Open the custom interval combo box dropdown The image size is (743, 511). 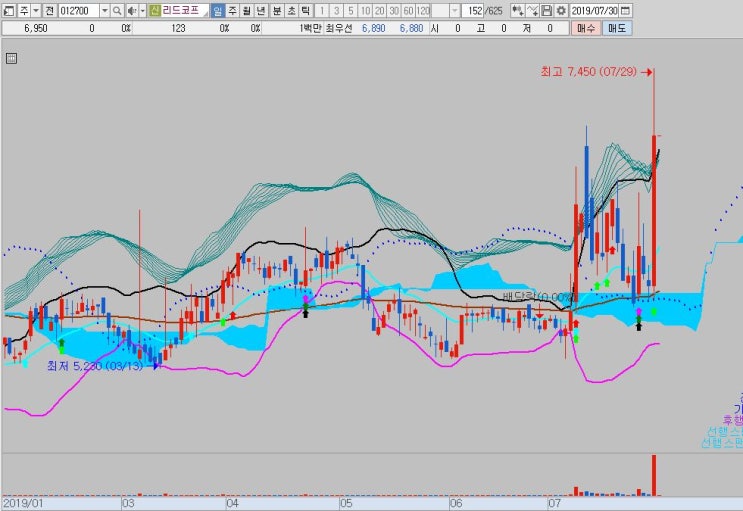click(x=454, y=10)
